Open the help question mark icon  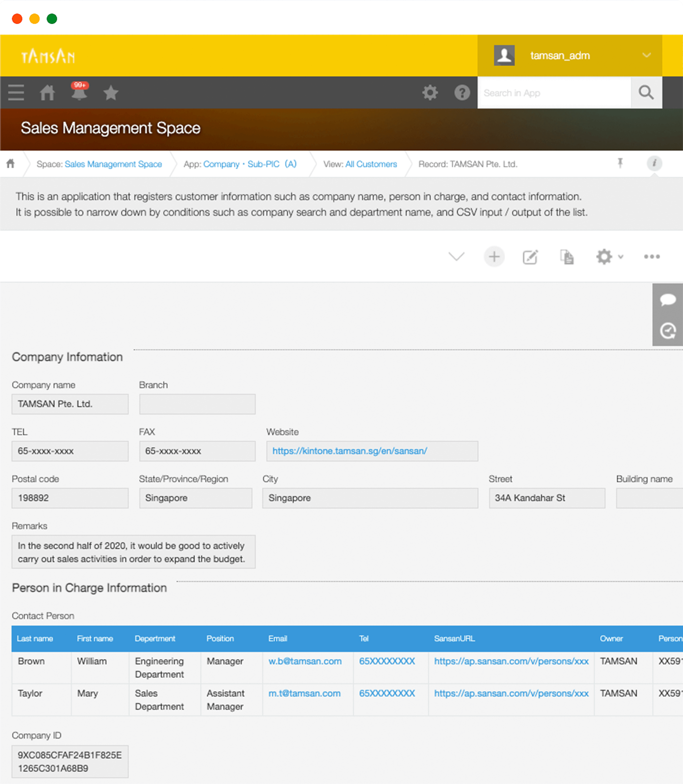[x=462, y=92]
